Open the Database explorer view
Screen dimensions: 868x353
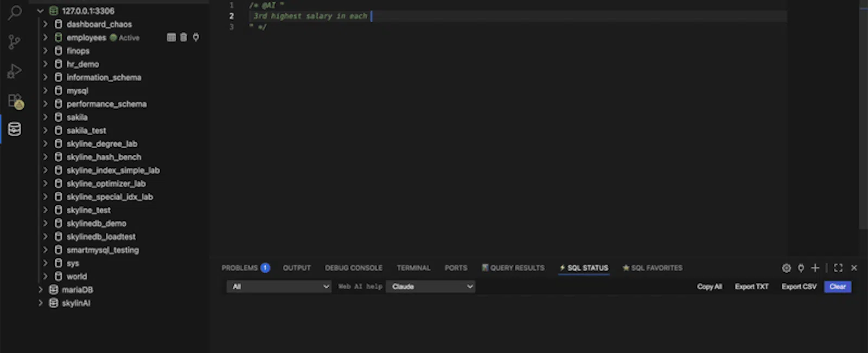tap(15, 129)
